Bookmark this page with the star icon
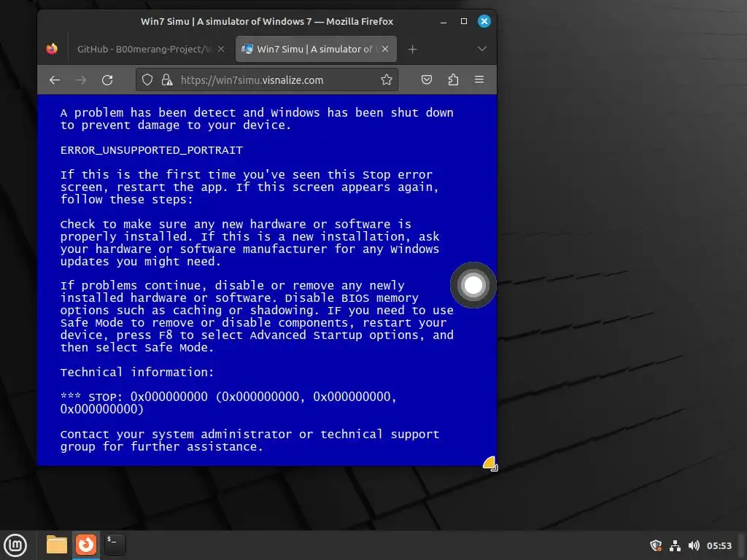This screenshot has width=747, height=560. click(x=387, y=80)
